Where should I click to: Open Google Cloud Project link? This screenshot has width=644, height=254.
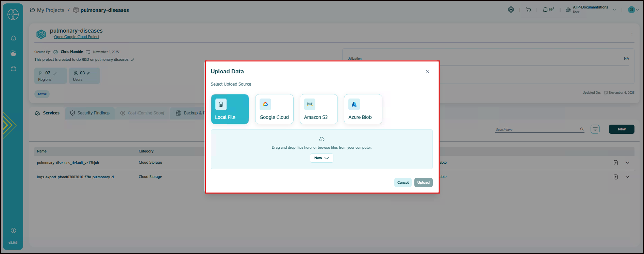pos(77,37)
